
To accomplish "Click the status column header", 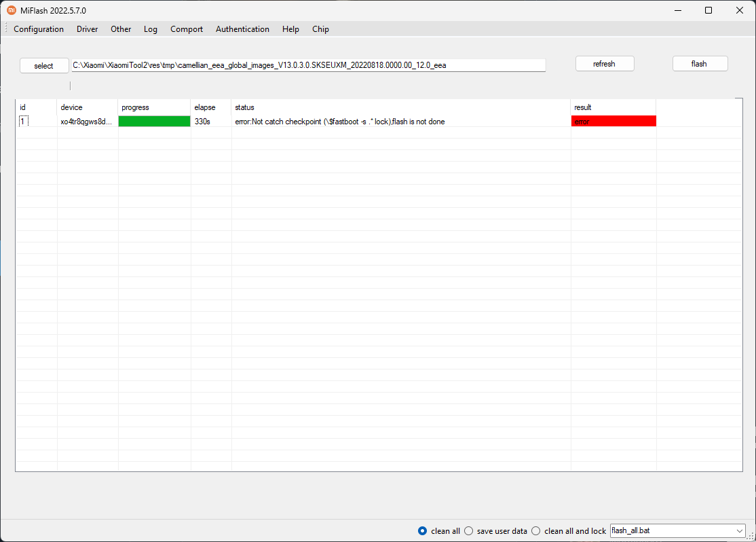I will pos(401,107).
